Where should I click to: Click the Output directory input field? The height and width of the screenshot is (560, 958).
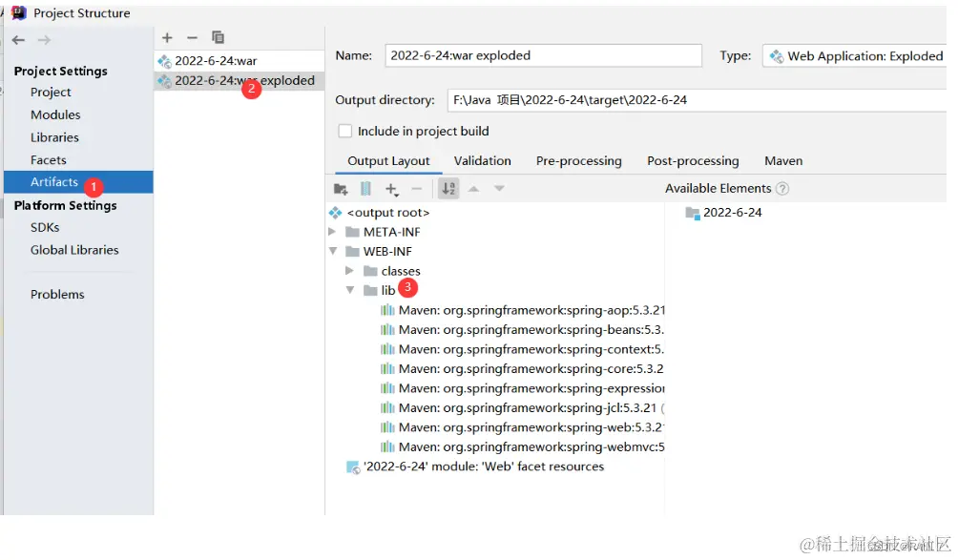point(698,100)
